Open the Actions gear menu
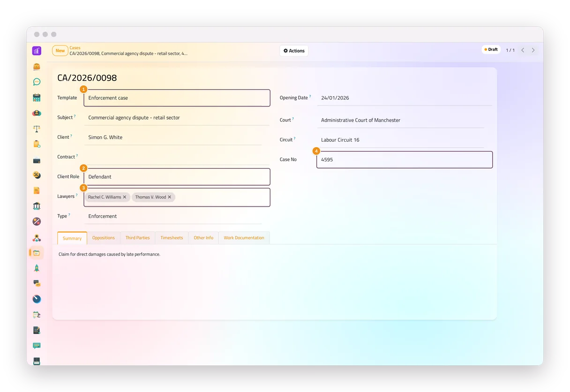 [x=294, y=51]
